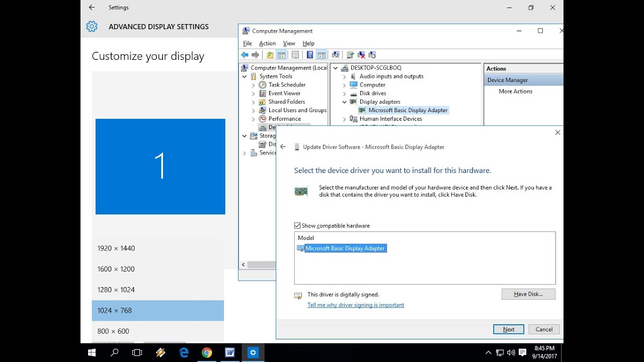
Task: Open the Action menu in Computer Management
Action: (x=267, y=43)
